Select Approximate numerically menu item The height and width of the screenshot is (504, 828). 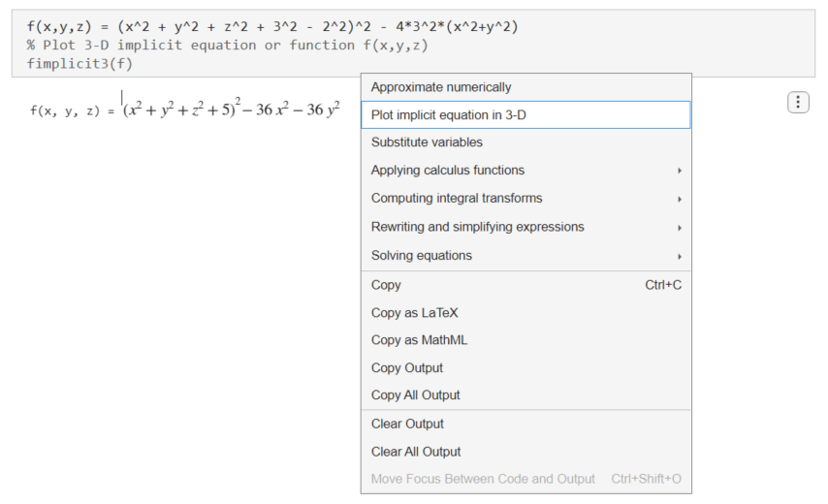(x=441, y=87)
